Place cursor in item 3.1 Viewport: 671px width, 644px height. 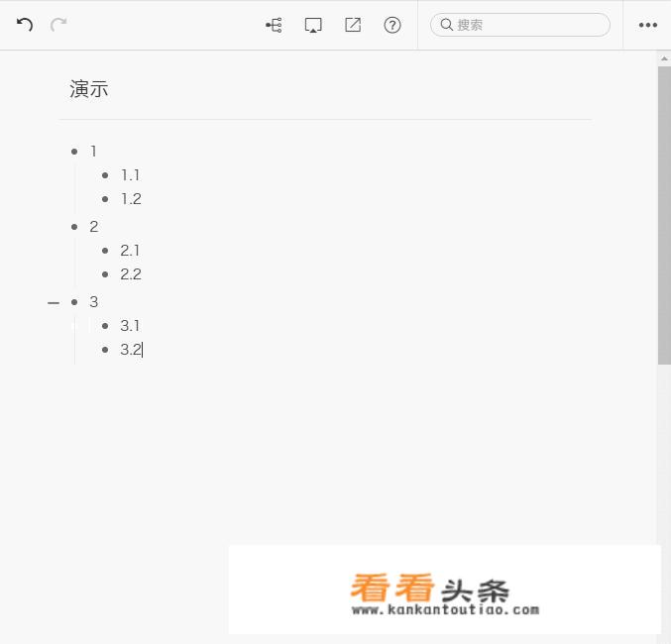point(130,326)
